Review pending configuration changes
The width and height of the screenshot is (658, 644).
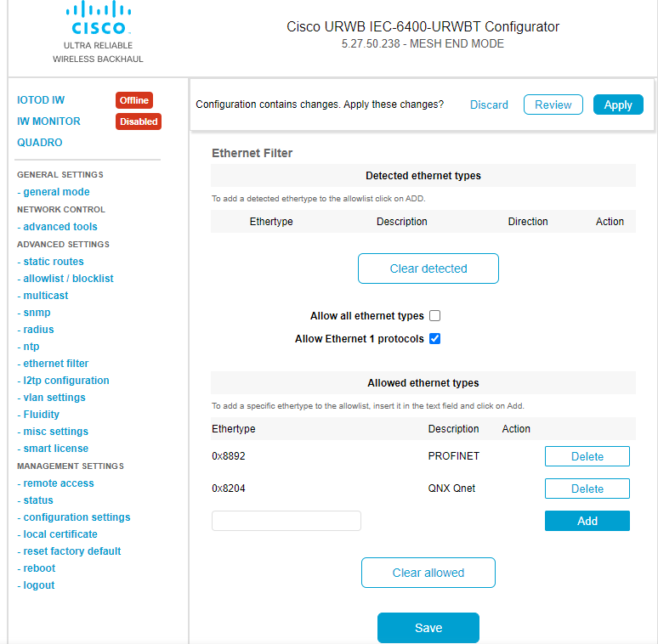click(x=553, y=105)
